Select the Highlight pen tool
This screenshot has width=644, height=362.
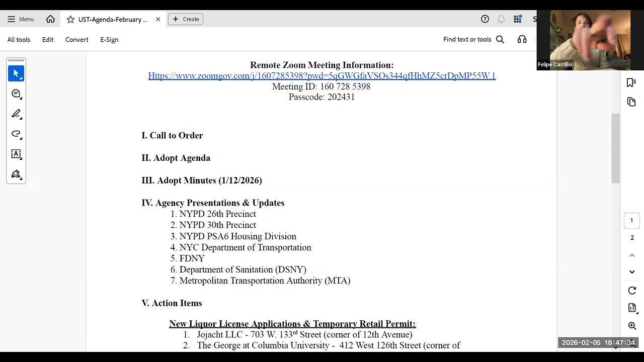(x=16, y=114)
